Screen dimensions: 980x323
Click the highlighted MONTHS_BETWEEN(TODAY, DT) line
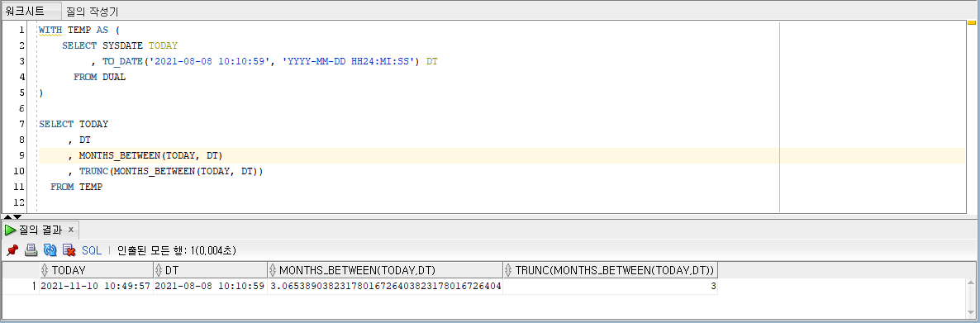150,155
